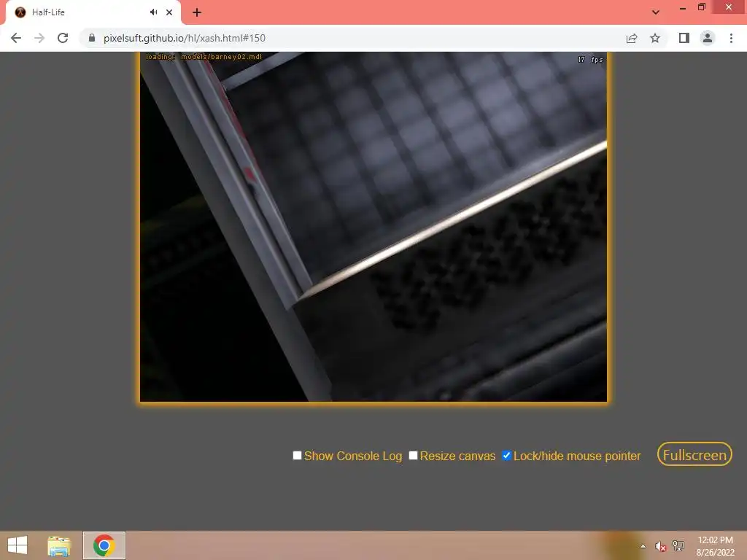
Task: Click the loading models/barney02.mdl text
Action: 204,57
